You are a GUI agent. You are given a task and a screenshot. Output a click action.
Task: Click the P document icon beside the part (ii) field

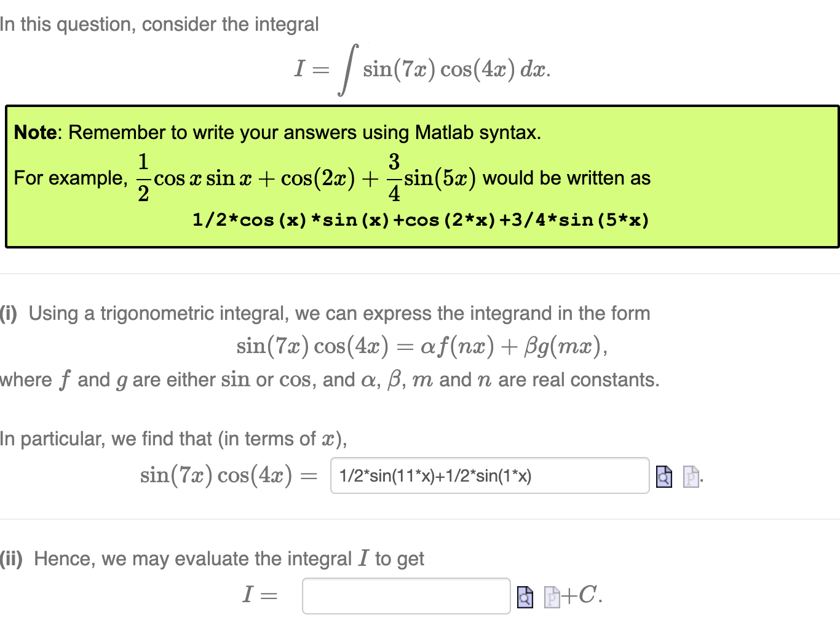point(552,596)
